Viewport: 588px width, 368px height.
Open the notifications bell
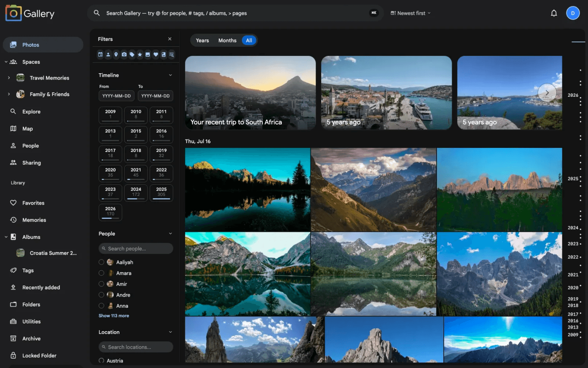(x=554, y=13)
